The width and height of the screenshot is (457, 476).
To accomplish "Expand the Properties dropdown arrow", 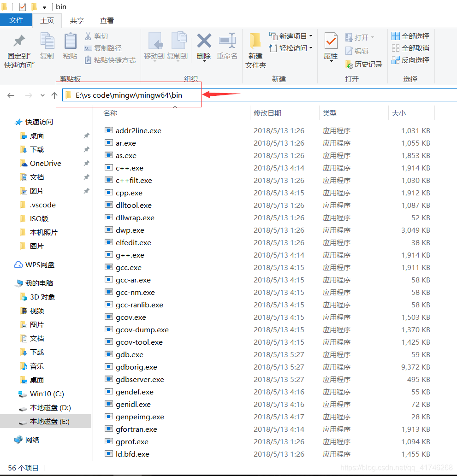I will [331, 61].
